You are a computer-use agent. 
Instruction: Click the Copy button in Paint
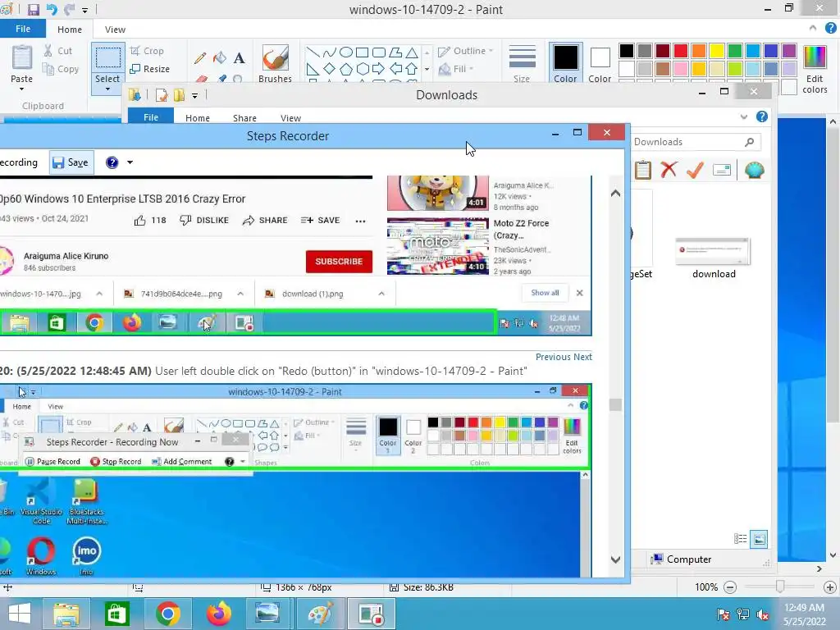point(61,69)
